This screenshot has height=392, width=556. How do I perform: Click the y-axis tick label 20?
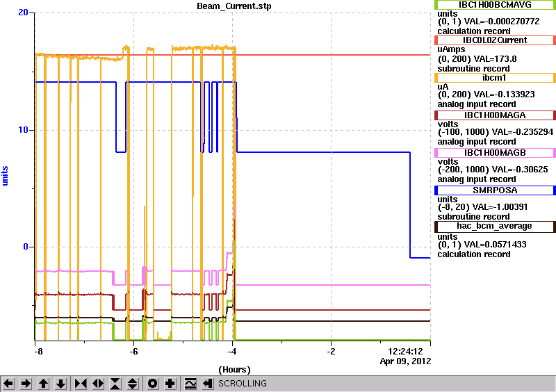click(x=23, y=13)
